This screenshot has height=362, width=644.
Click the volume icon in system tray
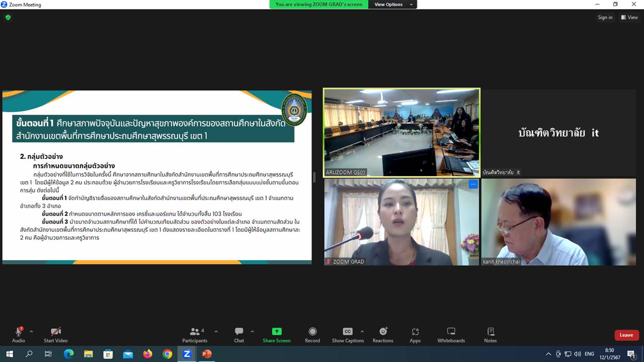577,354
